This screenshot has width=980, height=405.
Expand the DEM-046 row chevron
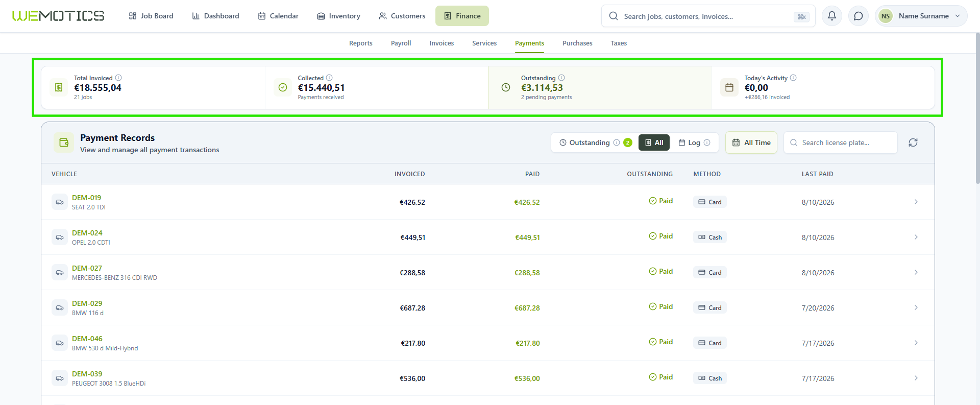point(916,343)
